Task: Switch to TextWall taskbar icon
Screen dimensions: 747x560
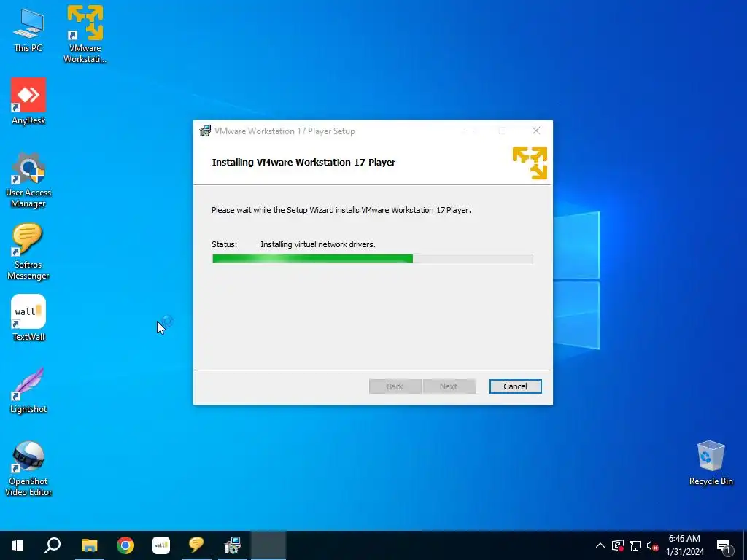Action: (161, 545)
